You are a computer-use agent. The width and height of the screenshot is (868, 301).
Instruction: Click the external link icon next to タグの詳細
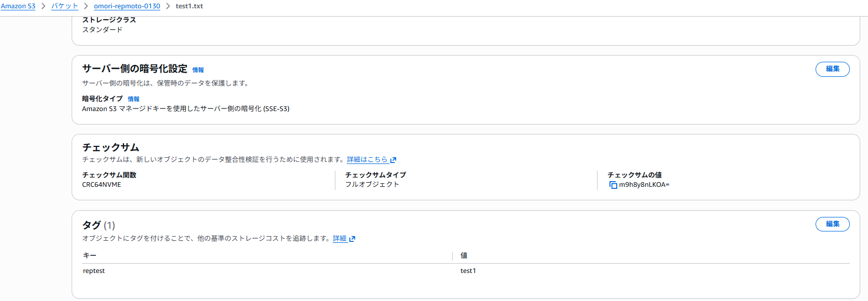352,239
